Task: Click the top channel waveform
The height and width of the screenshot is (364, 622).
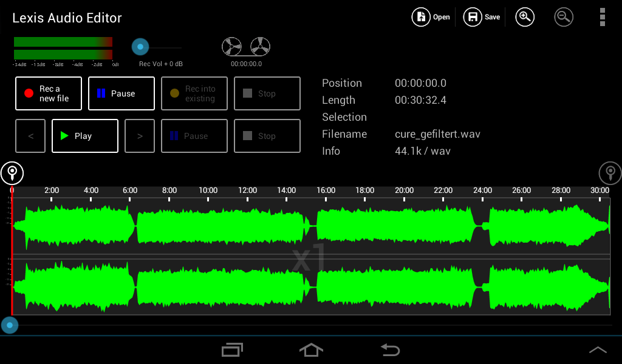Action: (311, 226)
